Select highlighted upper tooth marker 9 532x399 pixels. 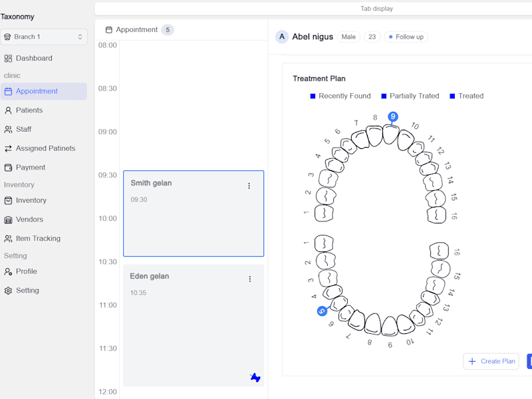[x=393, y=117]
